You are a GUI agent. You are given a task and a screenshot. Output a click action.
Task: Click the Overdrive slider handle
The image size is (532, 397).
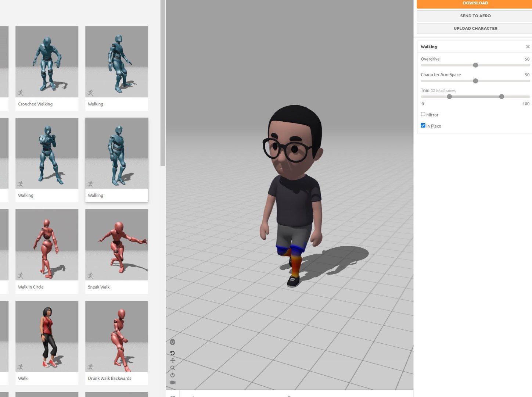pos(475,65)
